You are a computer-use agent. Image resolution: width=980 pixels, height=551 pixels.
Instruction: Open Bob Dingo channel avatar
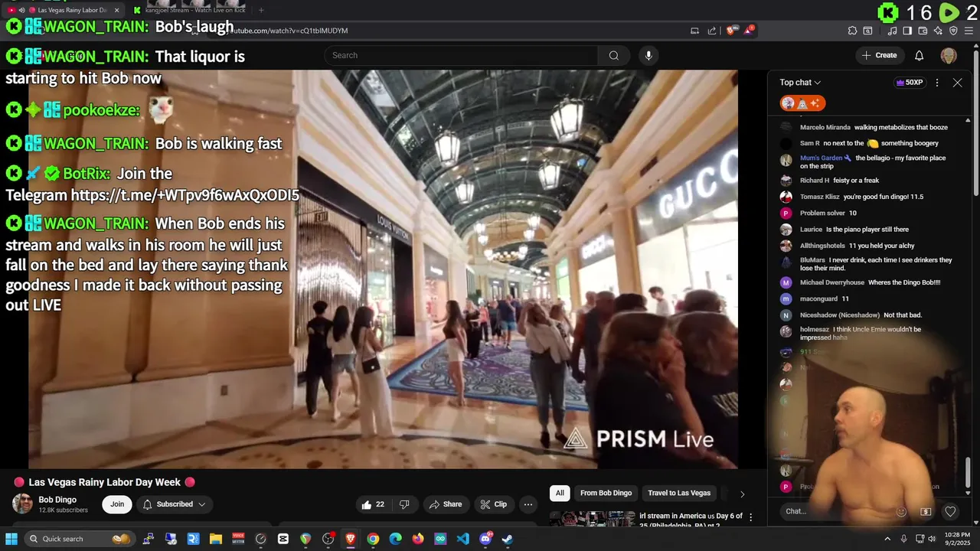pyautogui.click(x=22, y=504)
